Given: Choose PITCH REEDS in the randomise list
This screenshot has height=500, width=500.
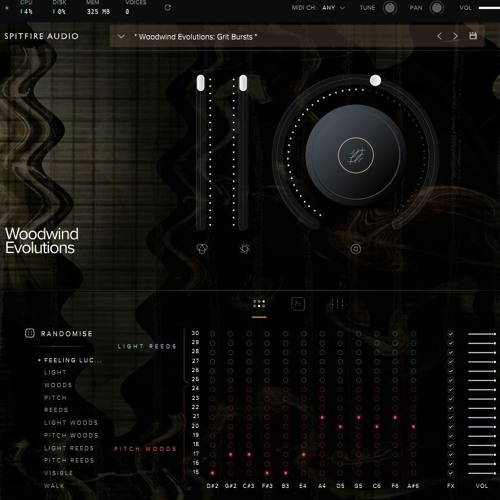Looking at the screenshot, I should 69,460.
